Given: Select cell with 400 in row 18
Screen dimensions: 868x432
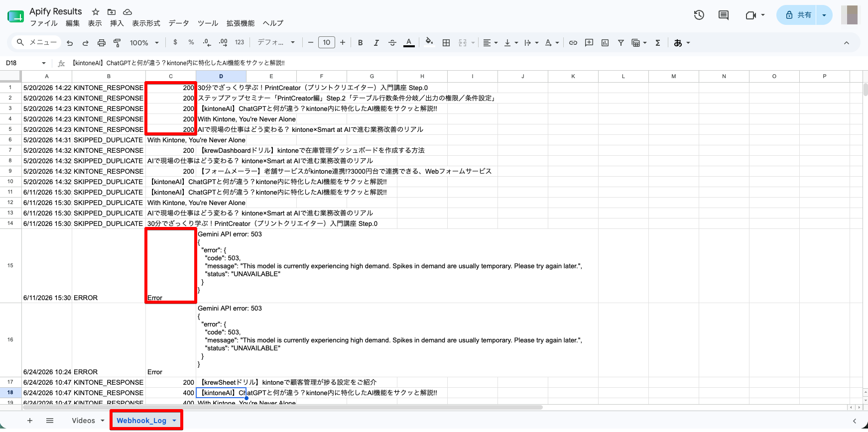Looking at the screenshot, I should pyautogui.click(x=171, y=393).
